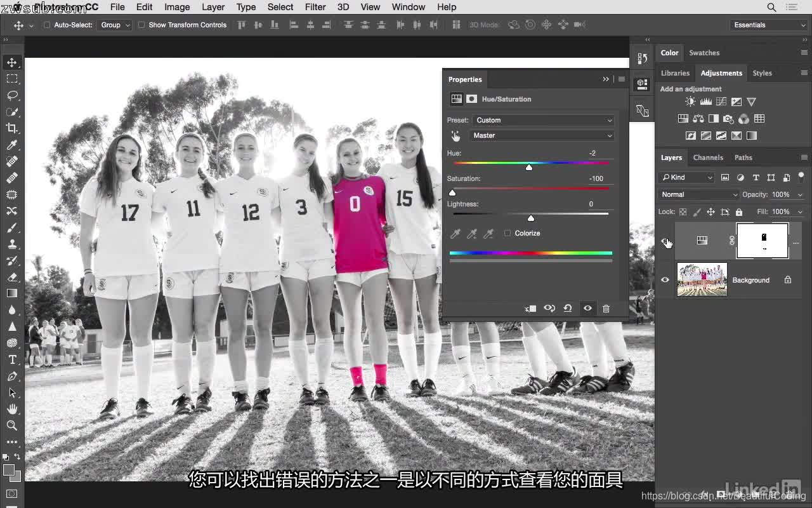
Task: Enable Show Transform Controls checkbox
Action: coord(141,25)
